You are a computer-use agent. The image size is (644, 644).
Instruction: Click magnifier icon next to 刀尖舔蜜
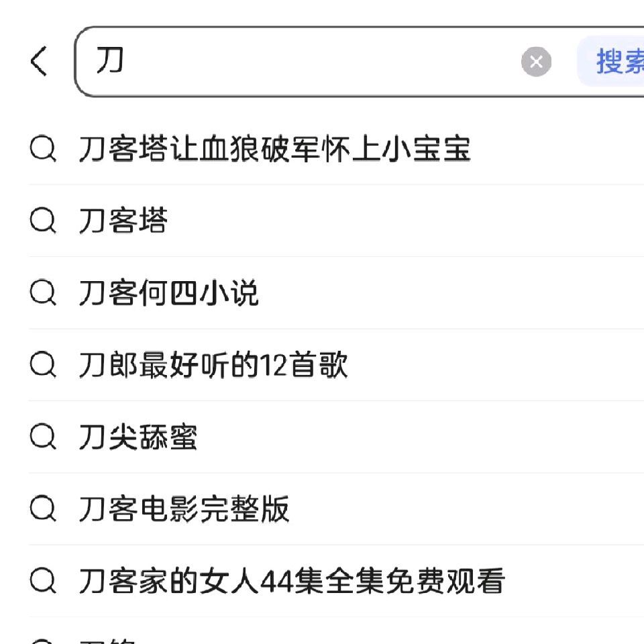click(x=43, y=437)
